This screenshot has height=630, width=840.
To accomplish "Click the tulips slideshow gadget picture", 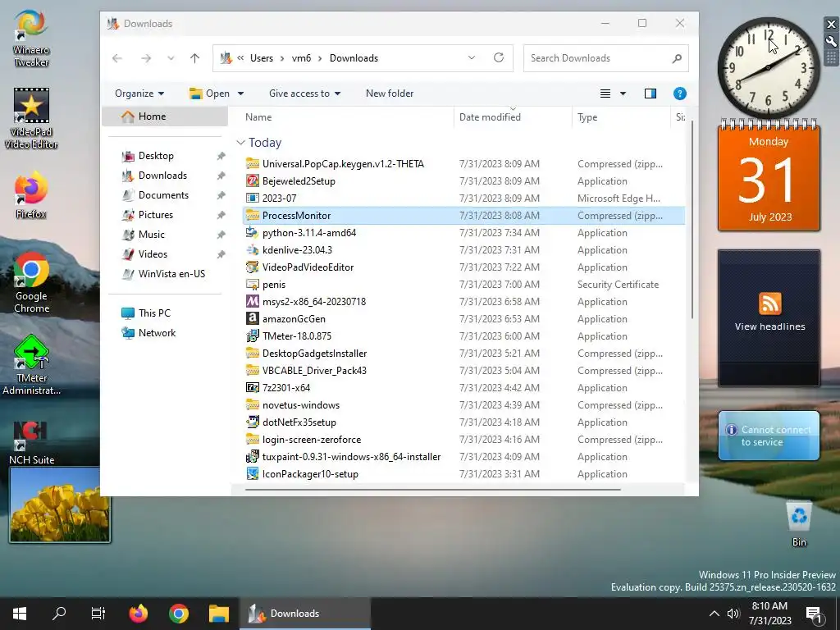I will pyautogui.click(x=59, y=504).
